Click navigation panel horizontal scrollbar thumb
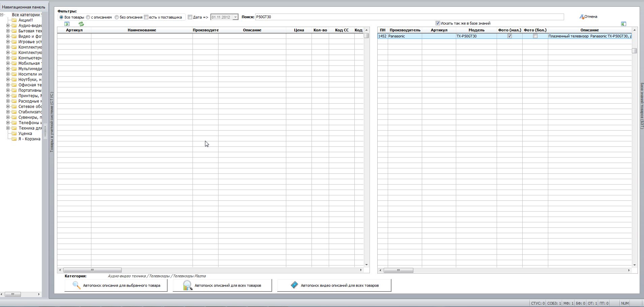Image resolution: width=644 pixels, height=307 pixels. tap(13, 294)
